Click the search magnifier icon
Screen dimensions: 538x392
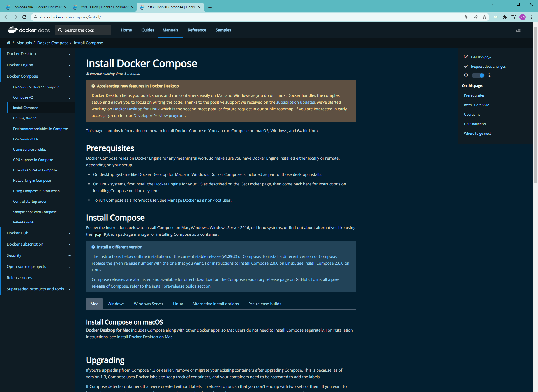pos(60,30)
